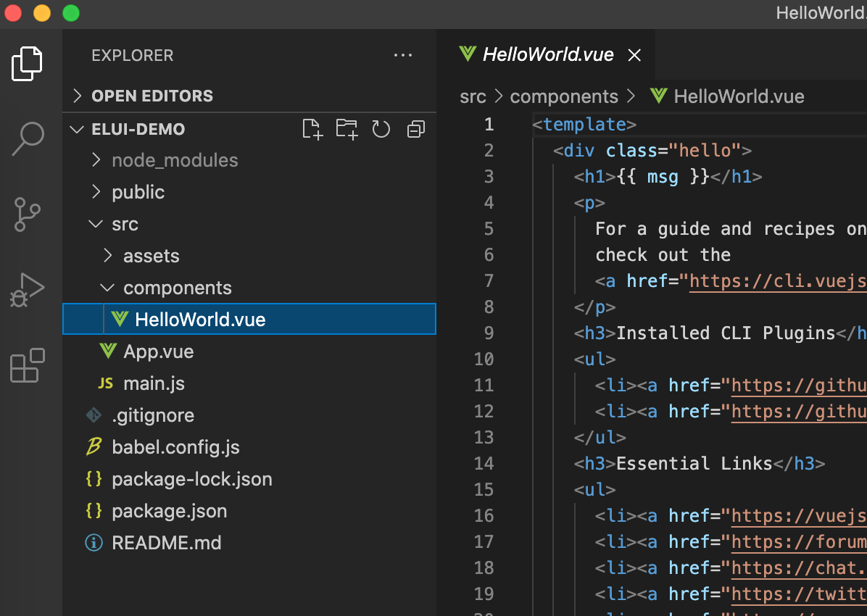Open App.vue file
Screen dimensions: 867x616
click(x=249, y=351)
